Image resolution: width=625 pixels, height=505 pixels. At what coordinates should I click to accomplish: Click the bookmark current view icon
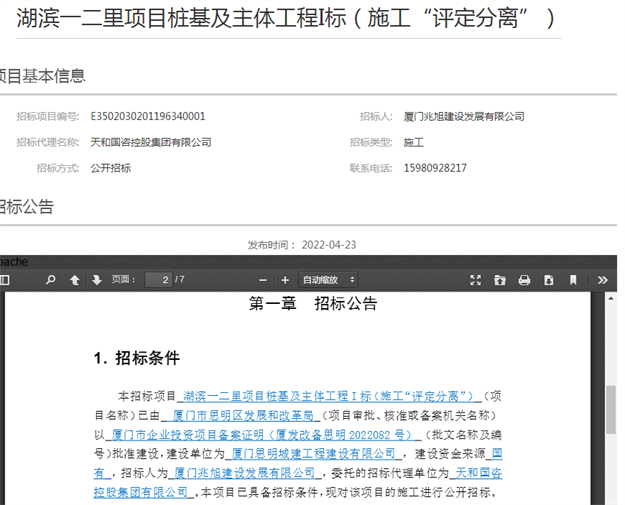[x=573, y=280]
